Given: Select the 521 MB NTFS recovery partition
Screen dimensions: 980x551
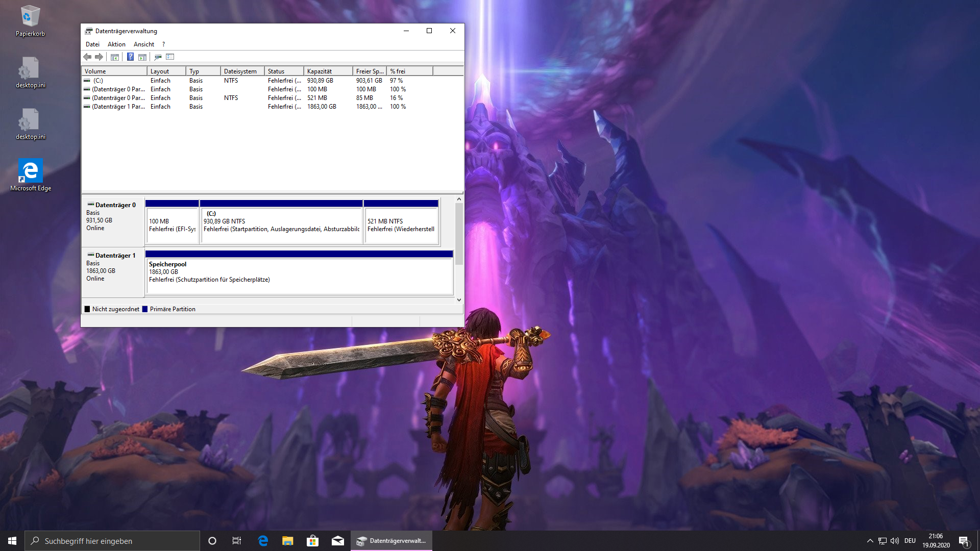Looking at the screenshot, I should tap(401, 224).
